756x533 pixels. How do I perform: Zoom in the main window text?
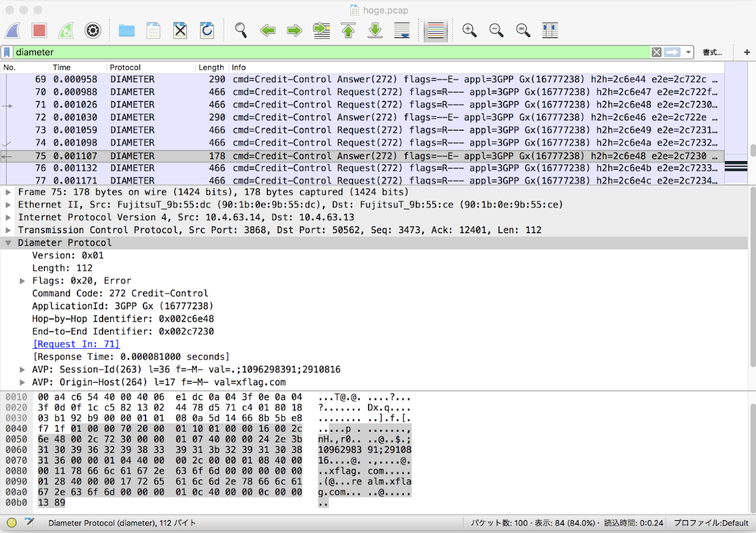pyautogui.click(x=469, y=31)
